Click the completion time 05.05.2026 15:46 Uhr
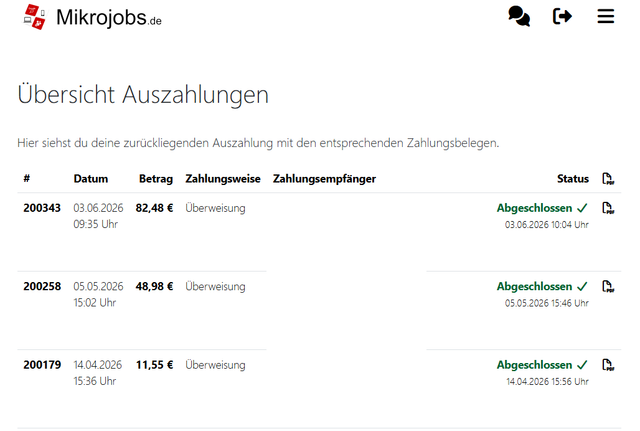Screen dimensions: 640x431 547,303
